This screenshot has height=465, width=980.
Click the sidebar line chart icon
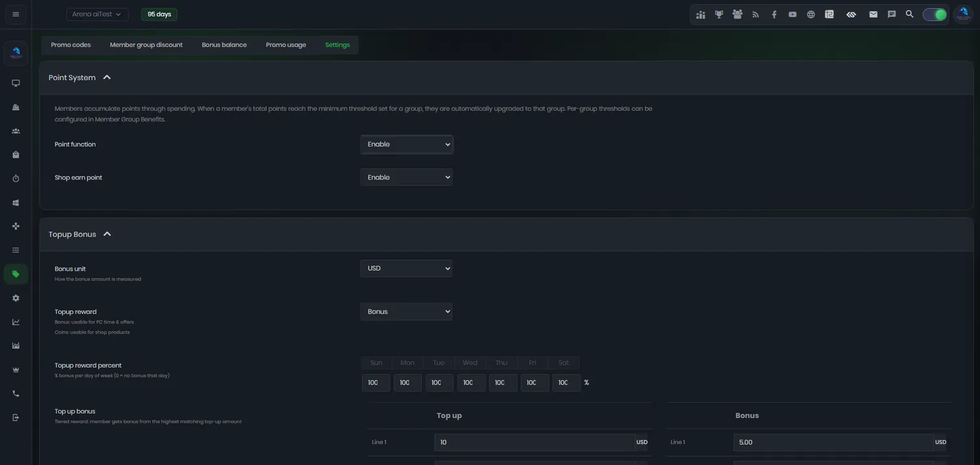(x=16, y=322)
